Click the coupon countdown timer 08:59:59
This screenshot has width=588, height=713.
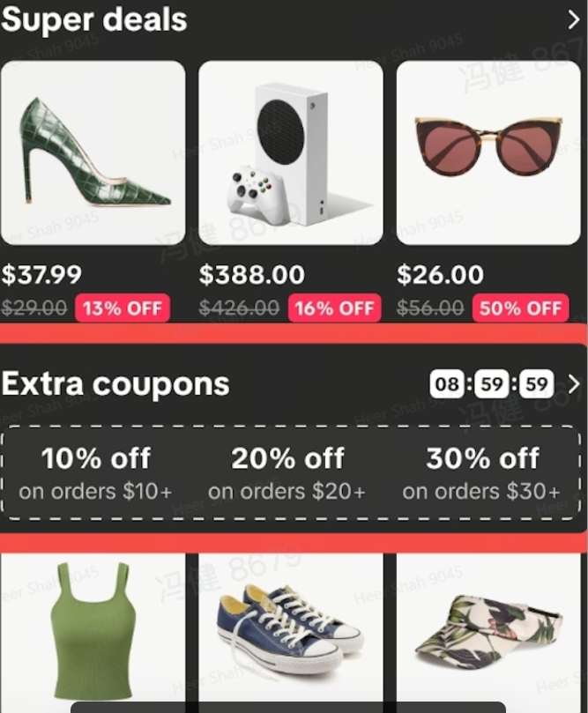[492, 384]
